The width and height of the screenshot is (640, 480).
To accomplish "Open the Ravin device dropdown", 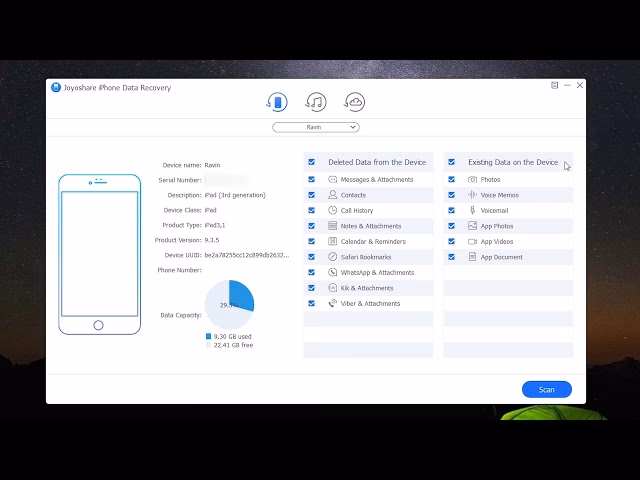I will pyautogui.click(x=316, y=127).
